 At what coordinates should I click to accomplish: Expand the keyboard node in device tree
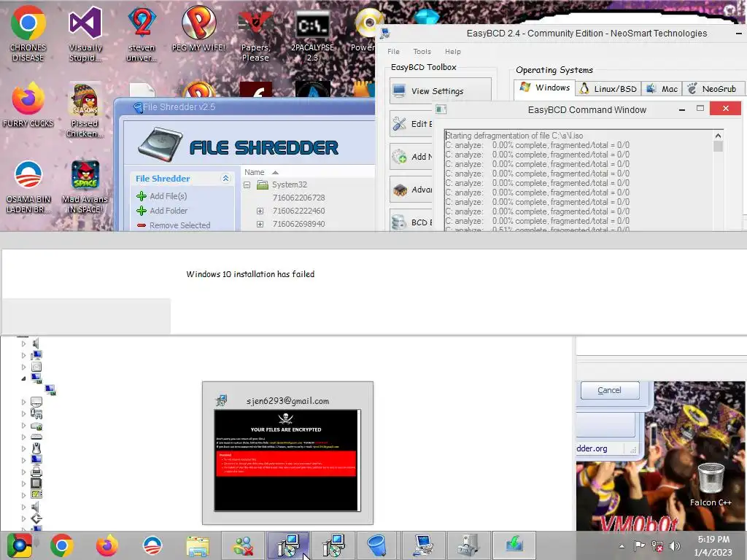[x=23, y=437]
